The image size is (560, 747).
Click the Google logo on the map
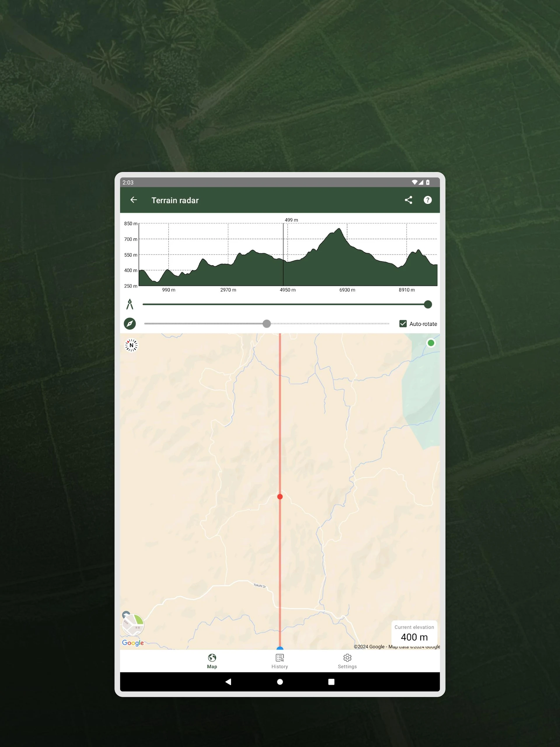pyautogui.click(x=133, y=643)
